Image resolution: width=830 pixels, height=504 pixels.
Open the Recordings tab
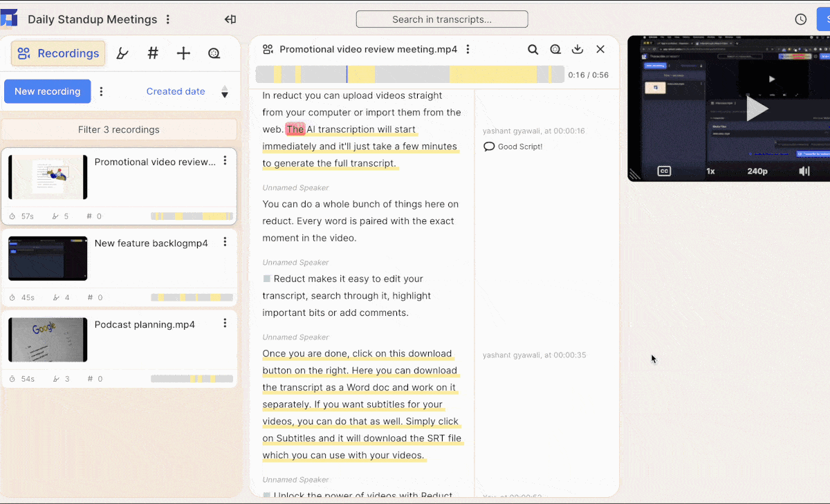pos(58,53)
